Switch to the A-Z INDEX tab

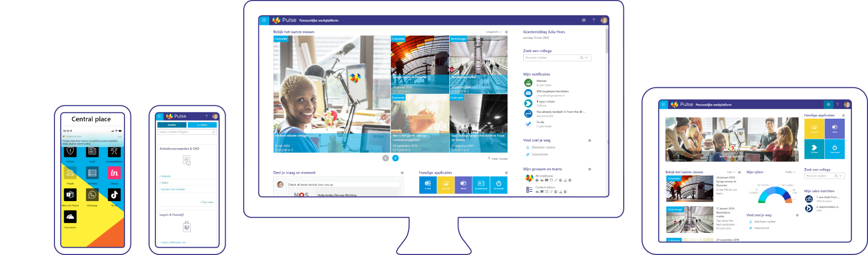coord(202,125)
